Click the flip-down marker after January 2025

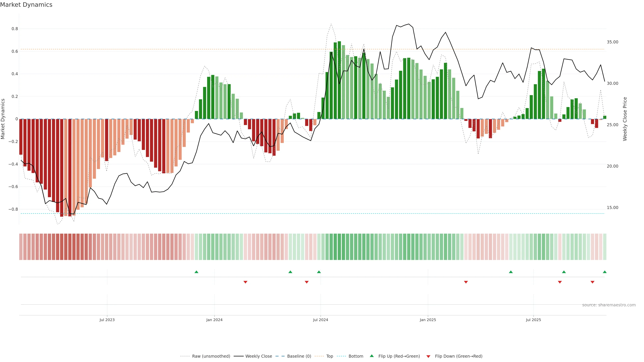pos(466,282)
